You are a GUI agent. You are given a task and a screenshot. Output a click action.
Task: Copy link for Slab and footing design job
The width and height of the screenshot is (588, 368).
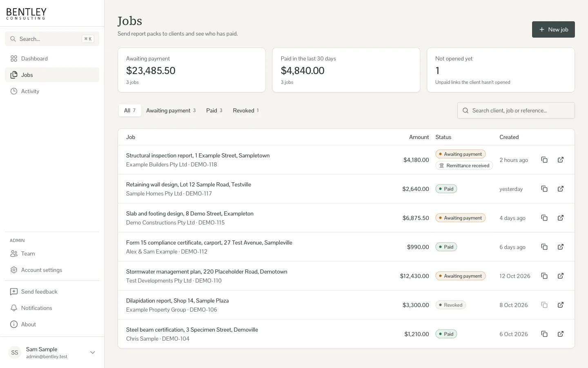(x=544, y=218)
